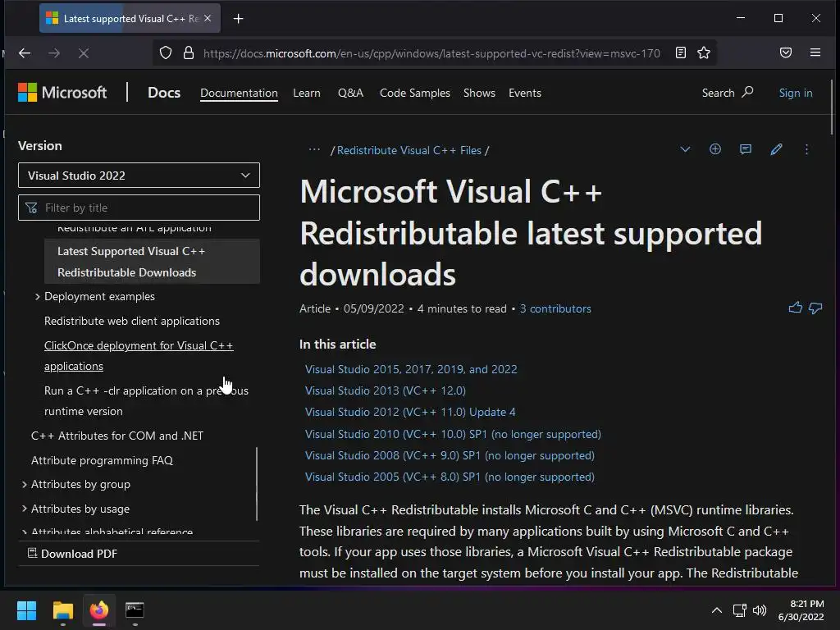Open the Documentation nav tab
840x630 pixels.
(x=239, y=93)
